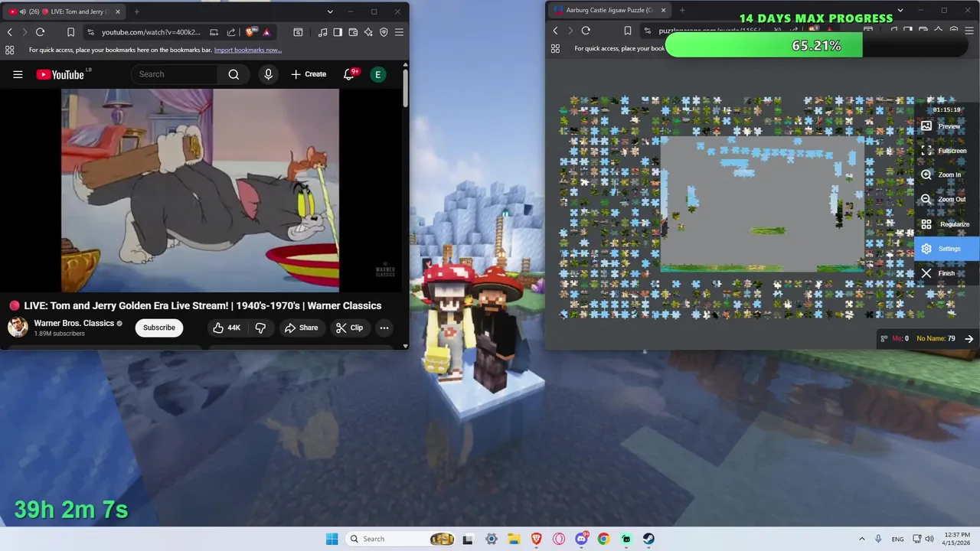This screenshot has height=551, width=980.
Task: Open Warner Bros. Classics channel avatar
Action: (x=18, y=328)
